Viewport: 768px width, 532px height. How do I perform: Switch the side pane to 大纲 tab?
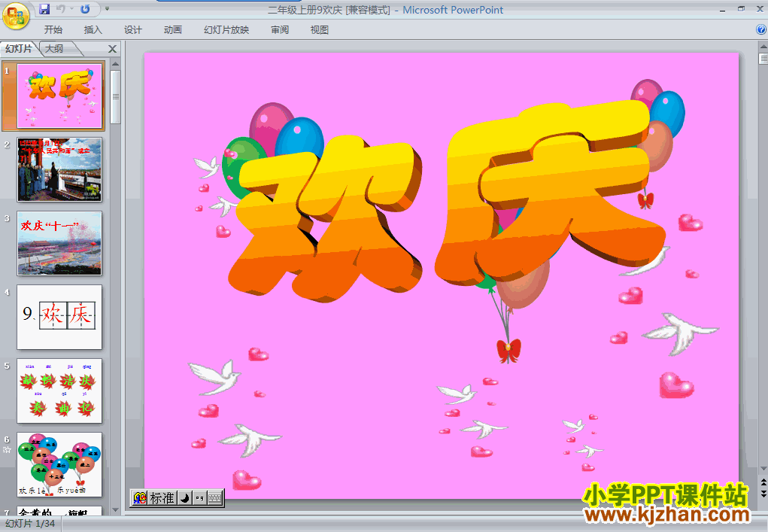54,48
